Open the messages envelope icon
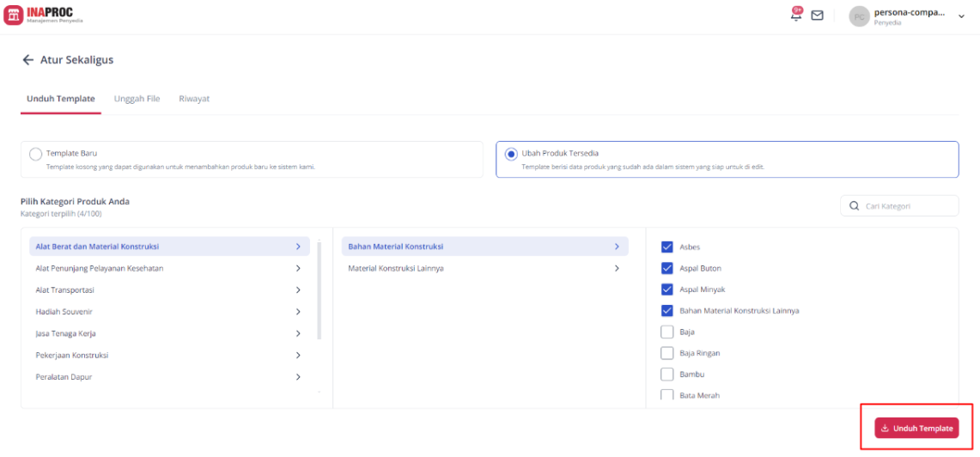This screenshot has width=980, height=457. click(x=817, y=15)
